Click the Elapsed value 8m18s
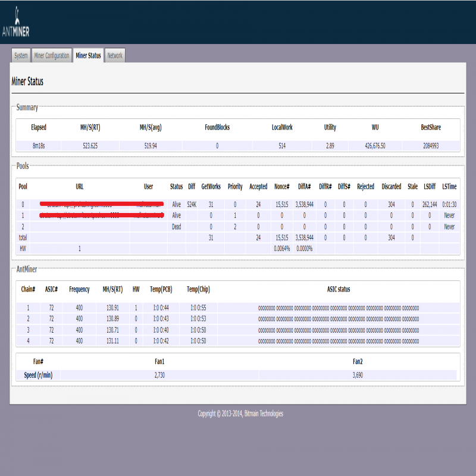The image size is (476, 476). coord(39,146)
